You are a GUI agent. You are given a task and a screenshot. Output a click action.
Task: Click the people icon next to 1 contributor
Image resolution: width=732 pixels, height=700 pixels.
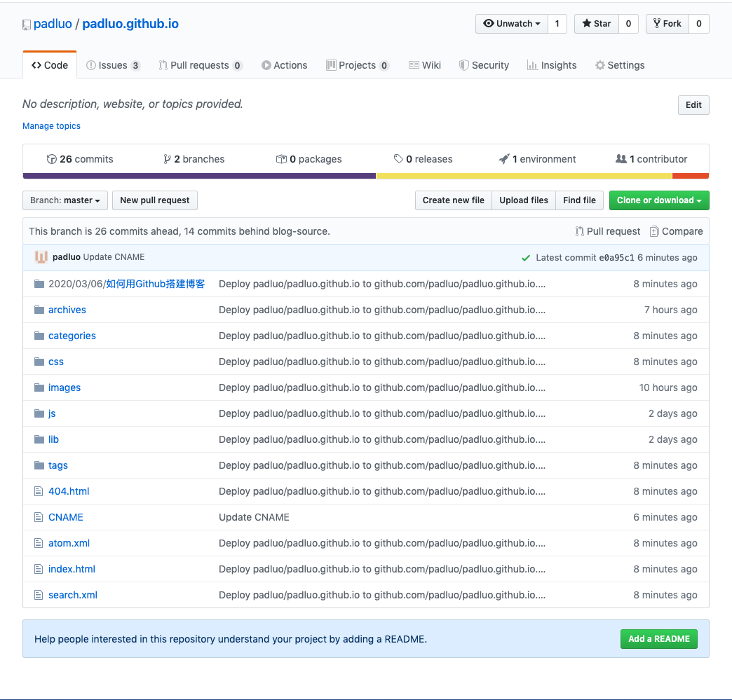[621, 159]
